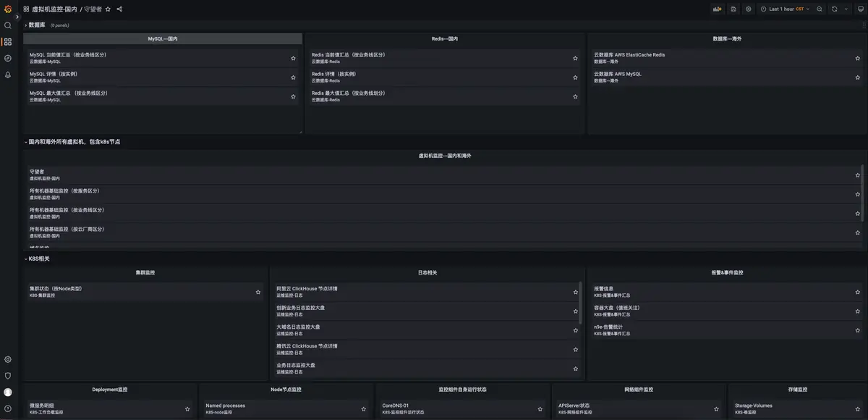Open 腾讯云 ClickHouse 节点详情 link
The width and height of the screenshot is (868, 420).
307,346
